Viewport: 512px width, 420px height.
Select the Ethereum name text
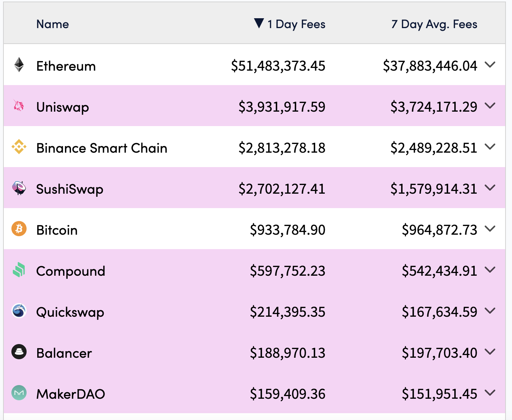coord(66,66)
